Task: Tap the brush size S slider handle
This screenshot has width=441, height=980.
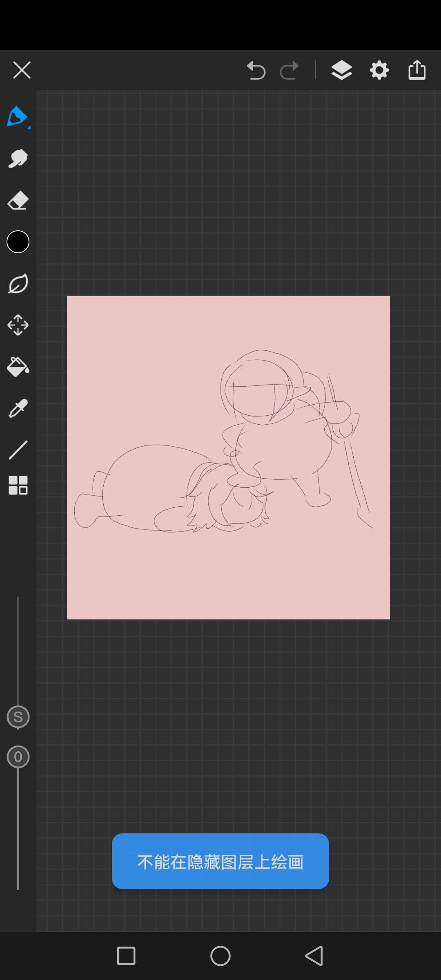Action: [x=18, y=717]
